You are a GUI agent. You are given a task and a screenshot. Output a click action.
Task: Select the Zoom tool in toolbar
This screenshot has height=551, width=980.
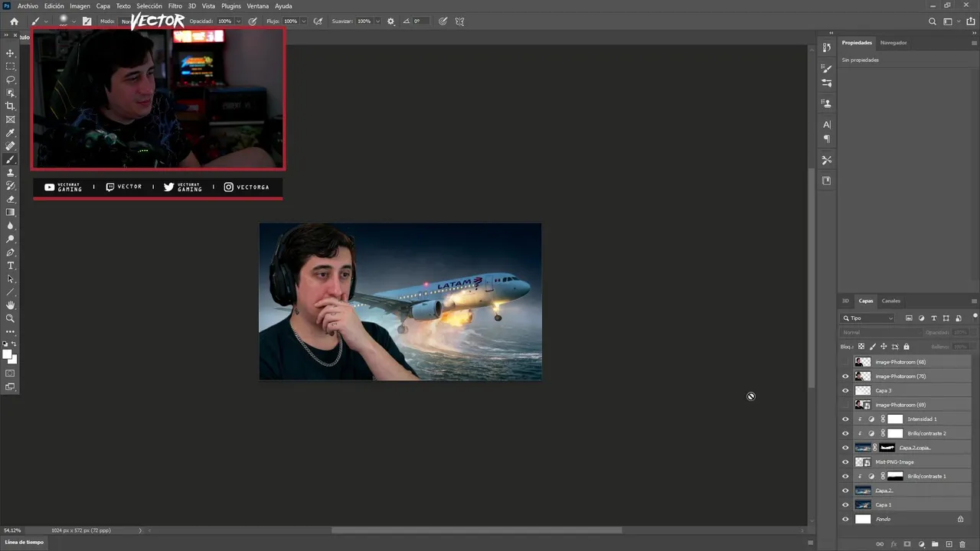(x=11, y=318)
